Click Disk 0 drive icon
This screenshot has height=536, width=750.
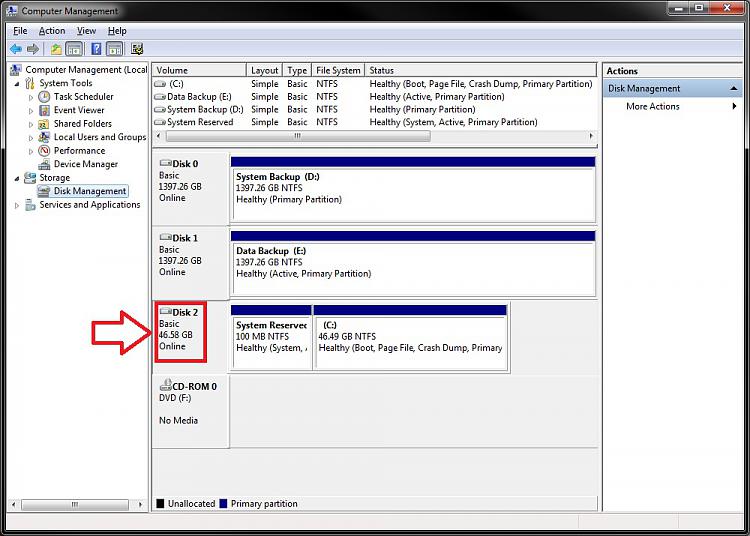165,163
